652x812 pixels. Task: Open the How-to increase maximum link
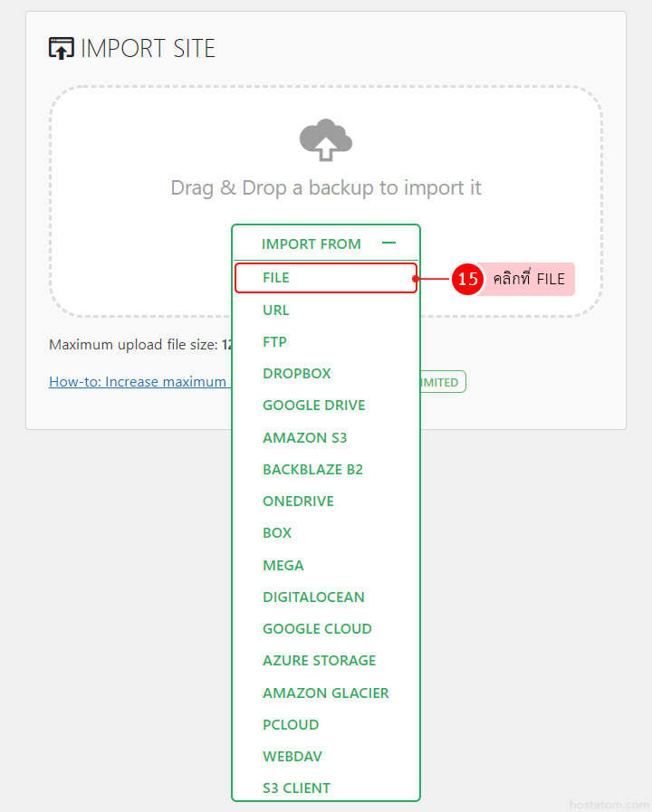point(138,382)
